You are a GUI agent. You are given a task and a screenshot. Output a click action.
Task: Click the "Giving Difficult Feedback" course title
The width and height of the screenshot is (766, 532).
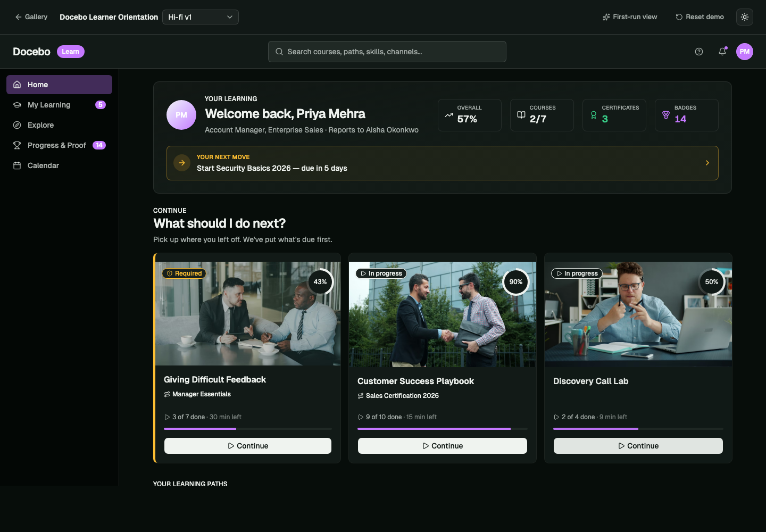[215, 379]
